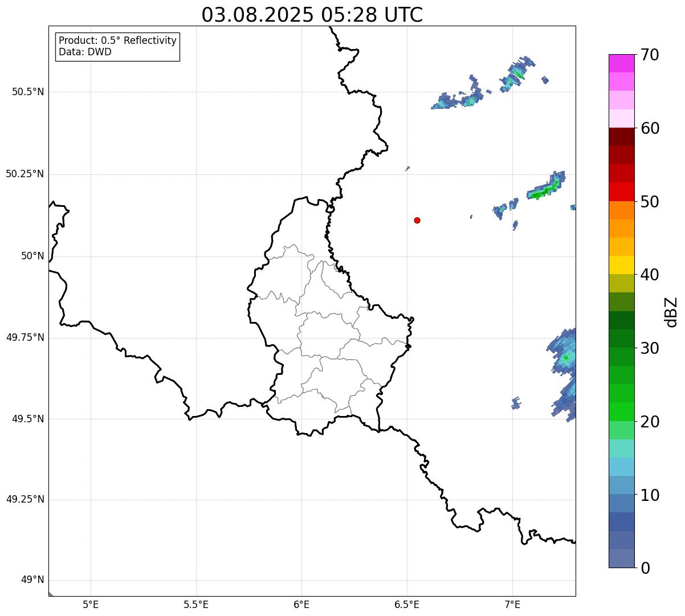Click the dBZ colorbar axis label
The width and height of the screenshot is (685, 616).
671,312
